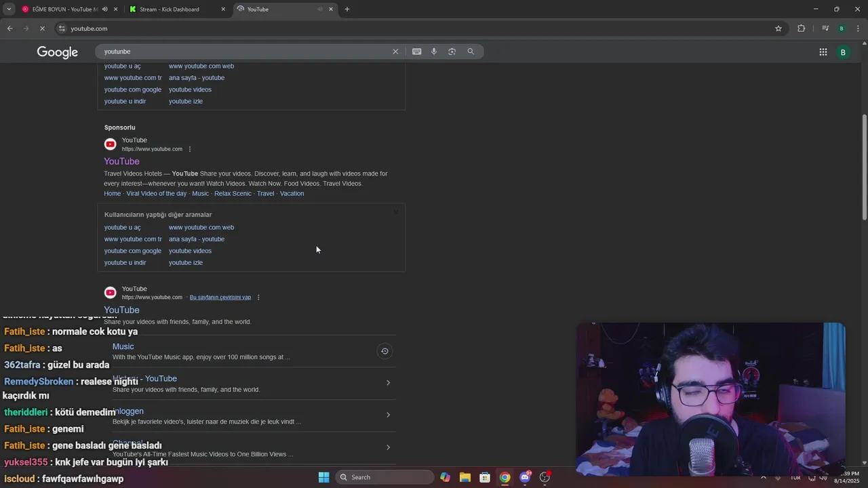
Task: Open the Home sitelink under sponsored ad
Action: click(112, 193)
